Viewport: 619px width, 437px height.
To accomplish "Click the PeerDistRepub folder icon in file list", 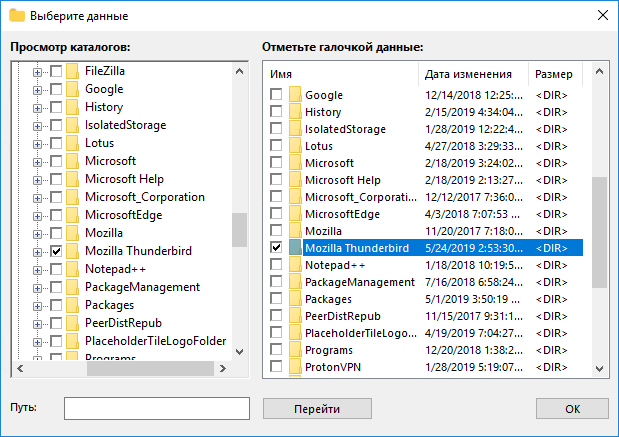I will [x=295, y=316].
